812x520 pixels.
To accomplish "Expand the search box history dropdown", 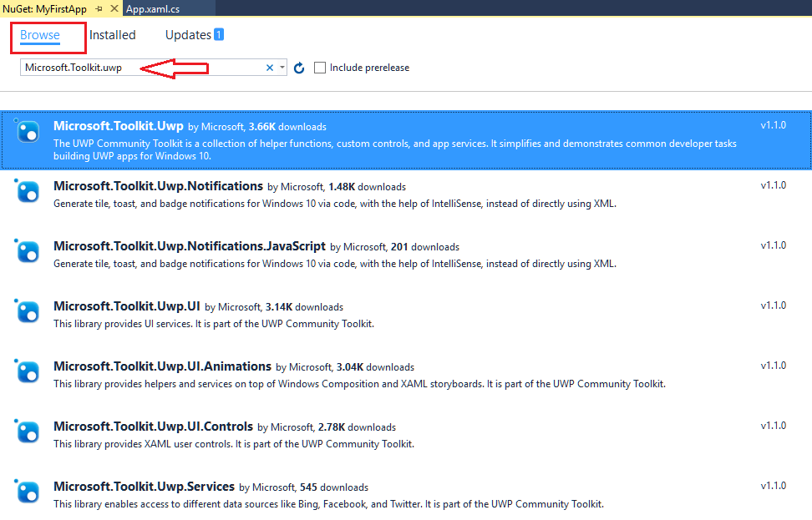I will pos(282,68).
